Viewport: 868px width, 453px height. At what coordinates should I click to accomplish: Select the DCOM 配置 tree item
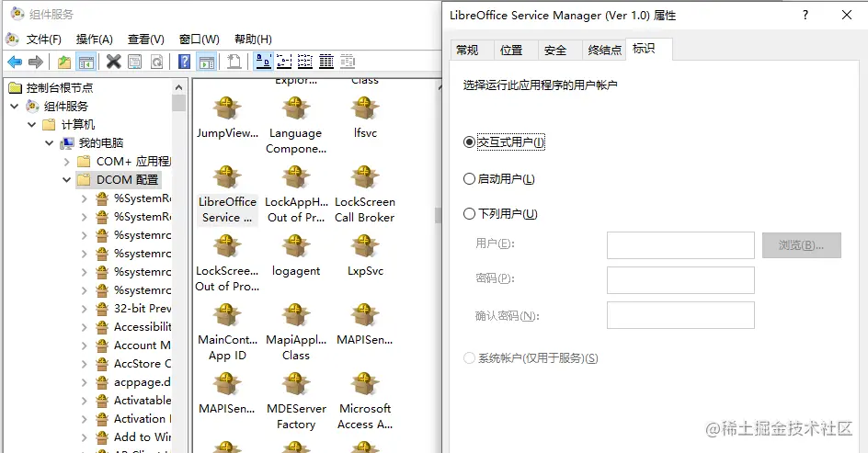pyautogui.click(x=119, y=180)
